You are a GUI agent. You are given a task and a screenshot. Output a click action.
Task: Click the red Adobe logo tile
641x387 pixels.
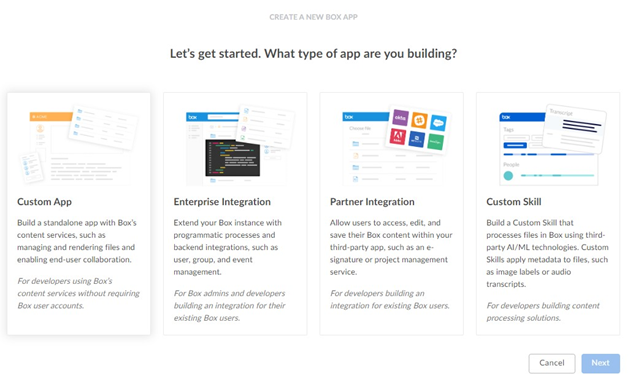397,136
